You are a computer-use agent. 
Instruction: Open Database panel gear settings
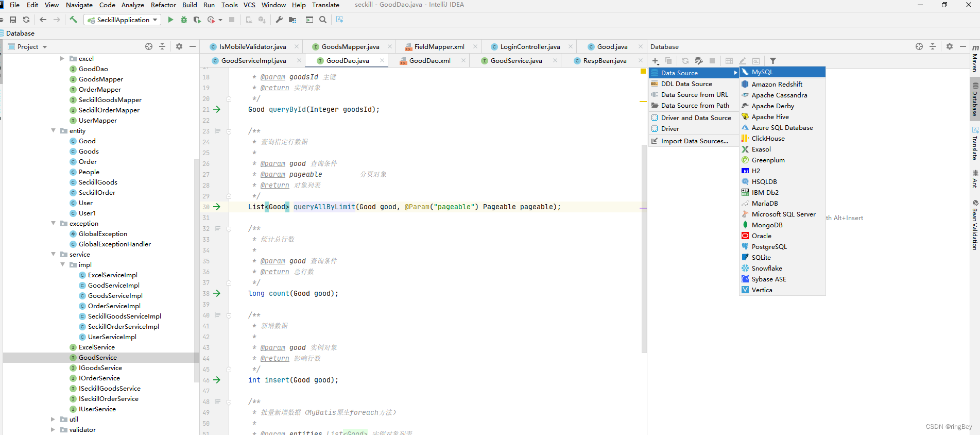tap(950, 46)
